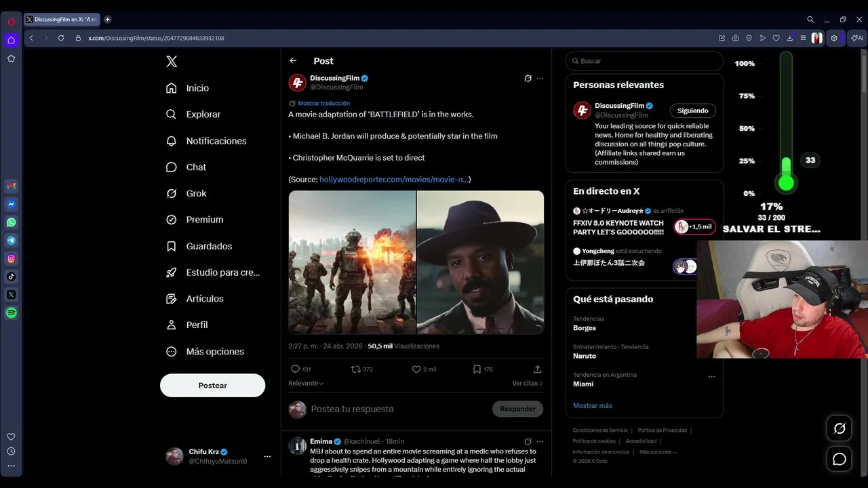Click the Postear button
This screenshot has width=868, height=488.
click(212, 385)
